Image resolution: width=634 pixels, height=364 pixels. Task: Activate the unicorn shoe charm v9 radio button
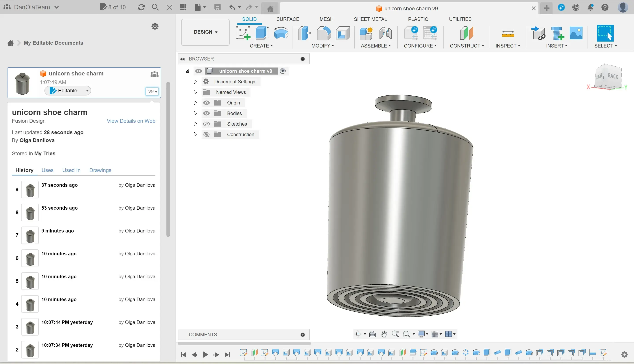pyautogui.click(x=282, y=71)
